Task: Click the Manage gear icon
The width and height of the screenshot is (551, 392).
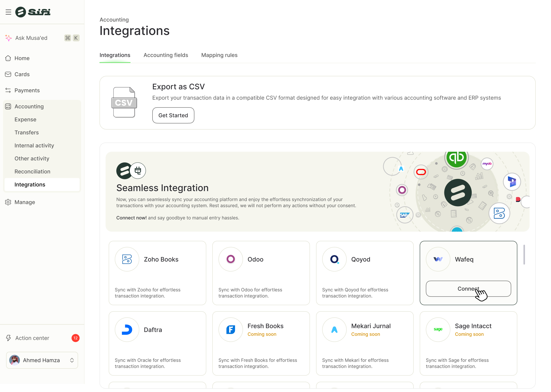Action: coord(8,202)
